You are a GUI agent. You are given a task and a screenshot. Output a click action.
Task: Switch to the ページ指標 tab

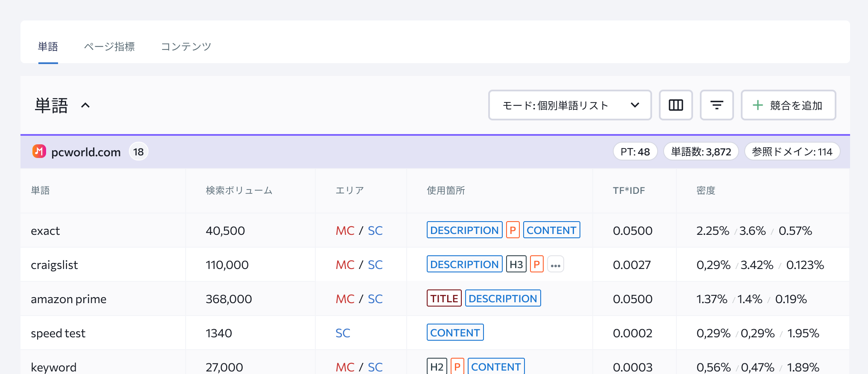point(109,47)
